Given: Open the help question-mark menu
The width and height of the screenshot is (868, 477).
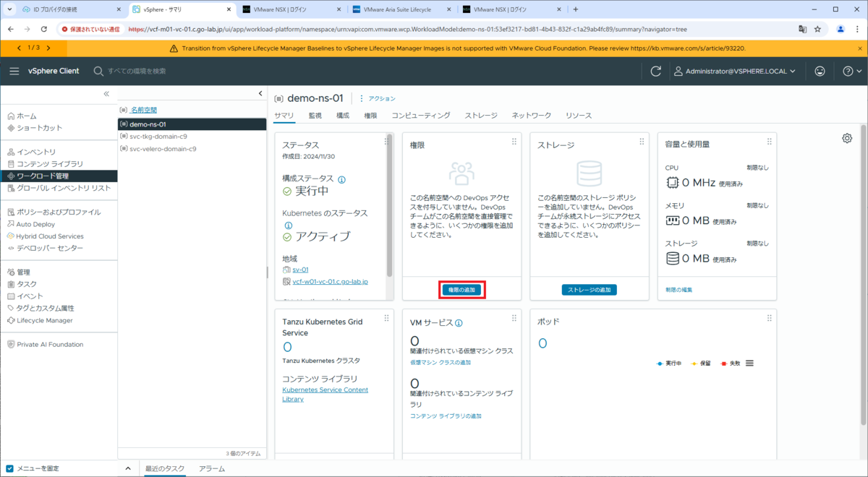Looking at the screenshot, I should 852,71.
